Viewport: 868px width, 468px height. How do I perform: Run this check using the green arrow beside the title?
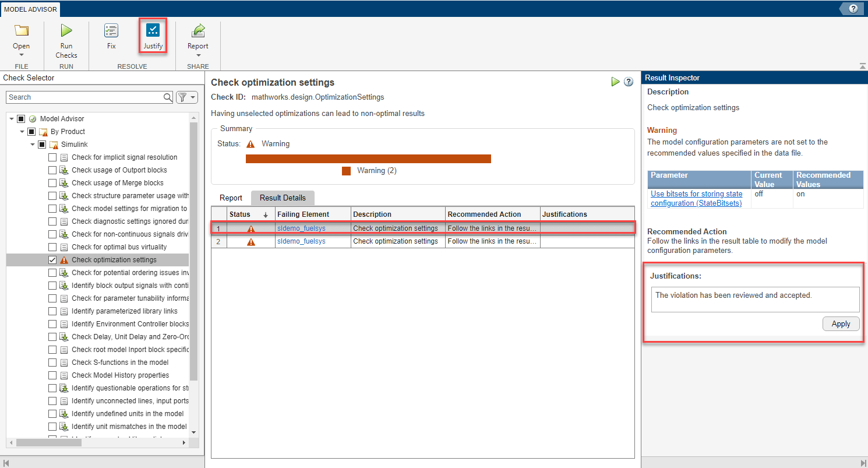[x=615, y=82]
